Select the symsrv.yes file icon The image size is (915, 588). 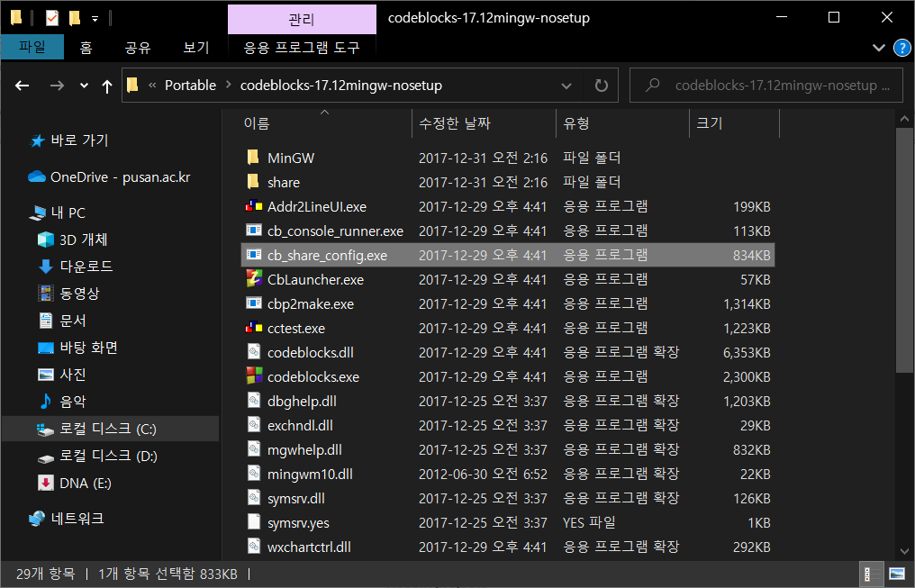coord(253,522)
